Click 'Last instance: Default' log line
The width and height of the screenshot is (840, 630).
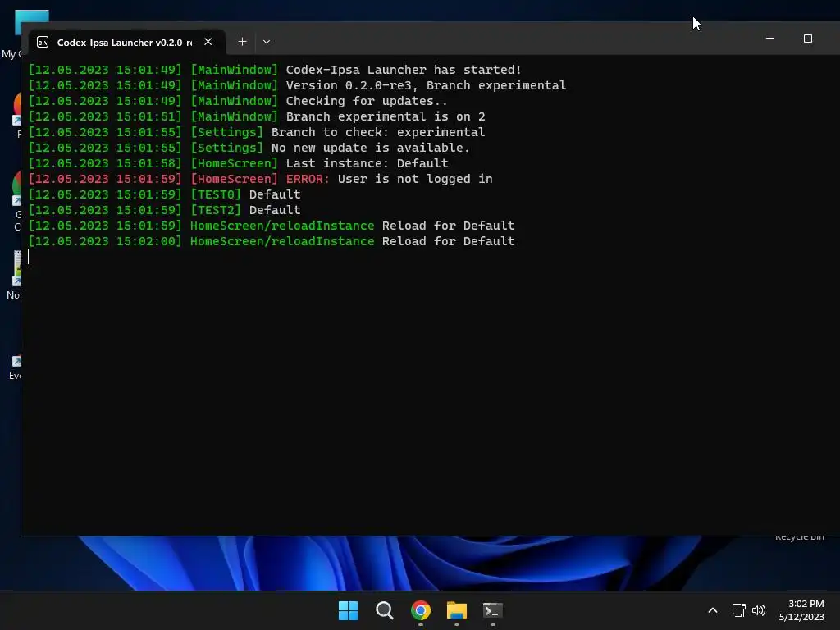coord(238,163)
